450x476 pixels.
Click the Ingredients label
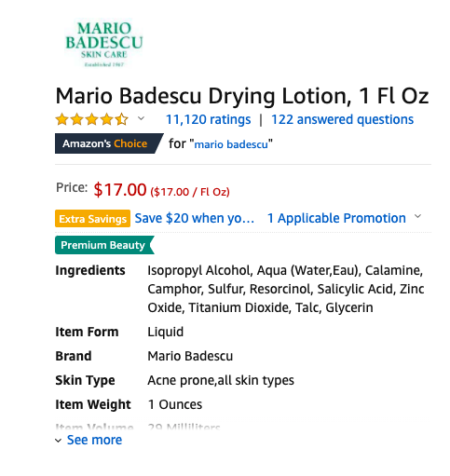(x=90, y=270)
